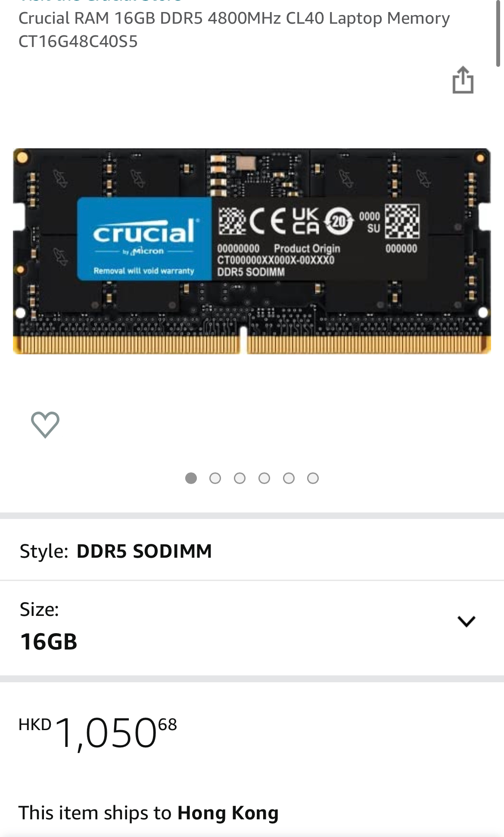Tap the share icon
The width and height of the screenshot is (504, 837).
point(463,80)
